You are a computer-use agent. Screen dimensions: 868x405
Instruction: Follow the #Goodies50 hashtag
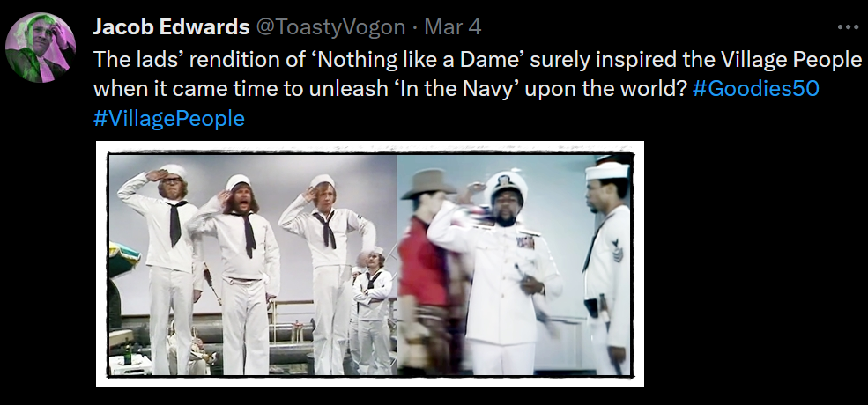[x=755, y=89]
